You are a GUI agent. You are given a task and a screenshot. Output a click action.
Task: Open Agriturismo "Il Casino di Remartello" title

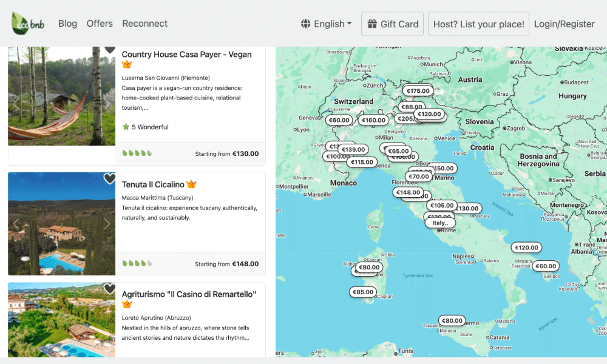189,294
